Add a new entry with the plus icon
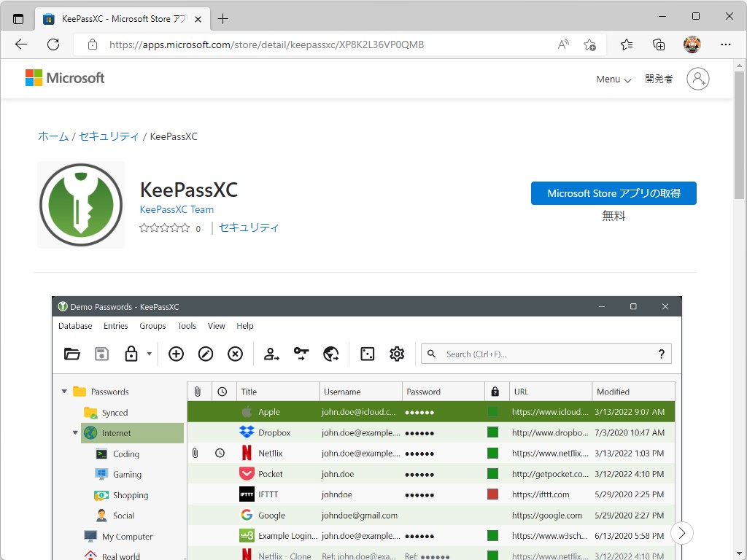 pos(176,354)
